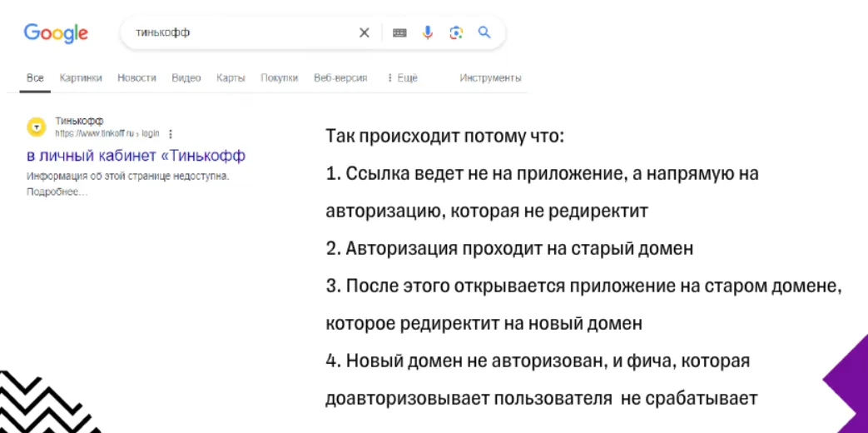Open the Карты tab

tap(231, 78)
